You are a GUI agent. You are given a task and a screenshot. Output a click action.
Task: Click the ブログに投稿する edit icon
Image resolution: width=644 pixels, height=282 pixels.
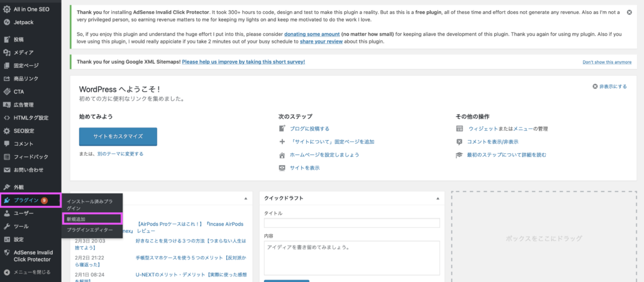[x=282, y=129]
